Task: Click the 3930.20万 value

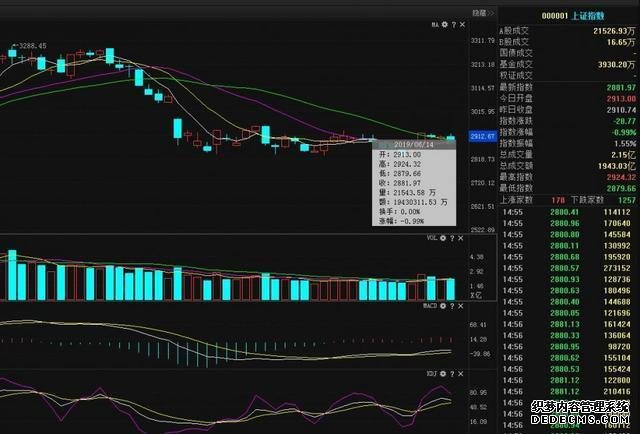Action: click(x=617, y=65)
